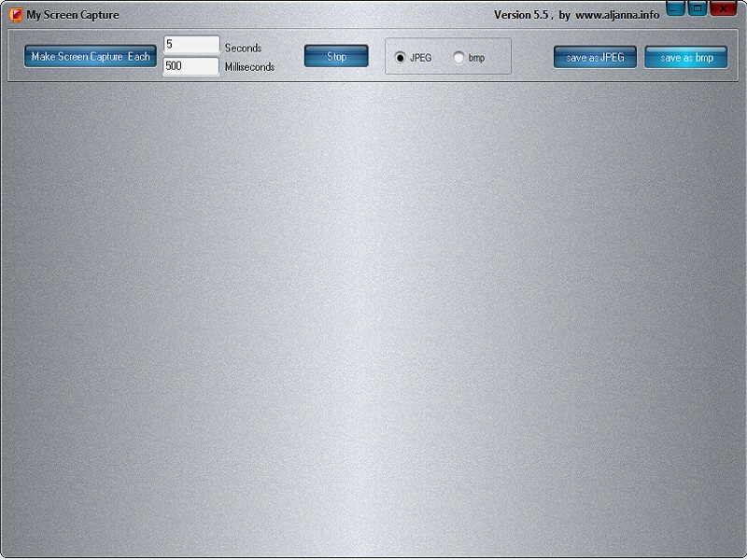Select the bmp radio option
Screen dimensions: 747x560
(x=470, y=58)
